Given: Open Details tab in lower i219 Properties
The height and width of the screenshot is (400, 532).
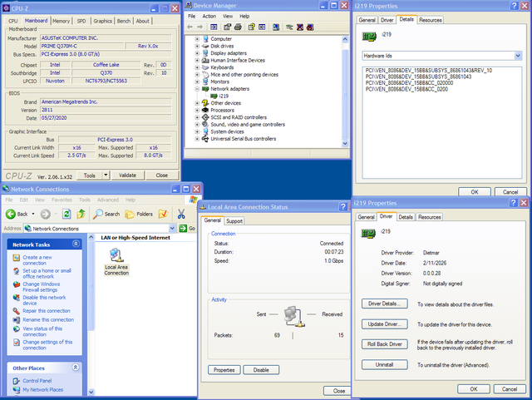Looking at the screenshot, I should pyautogui.click(x=406, y=217).
